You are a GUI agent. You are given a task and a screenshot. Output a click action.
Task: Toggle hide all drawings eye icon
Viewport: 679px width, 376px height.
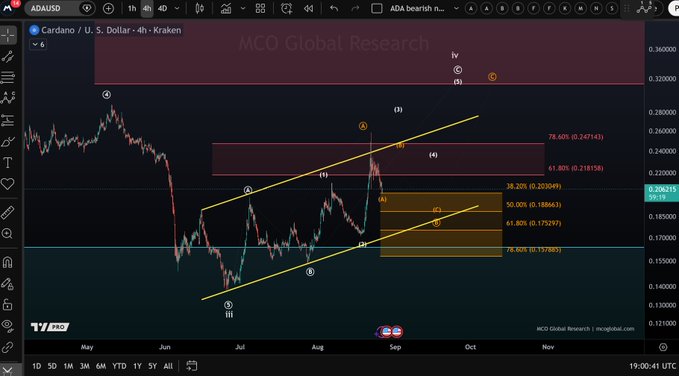[8, 325]
